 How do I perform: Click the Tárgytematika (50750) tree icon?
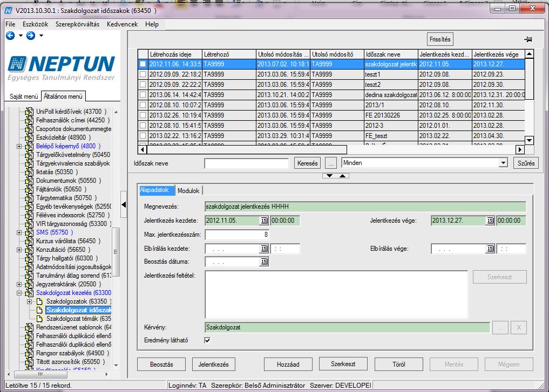click(29, 198)
